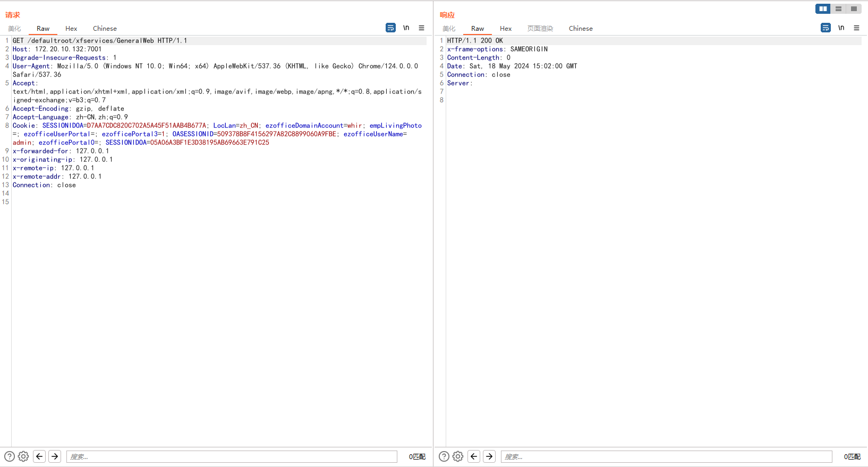Viewport: 868px width, 467px height.
Task: Toggle word wrap in the response editor
Action: point(826,28)
